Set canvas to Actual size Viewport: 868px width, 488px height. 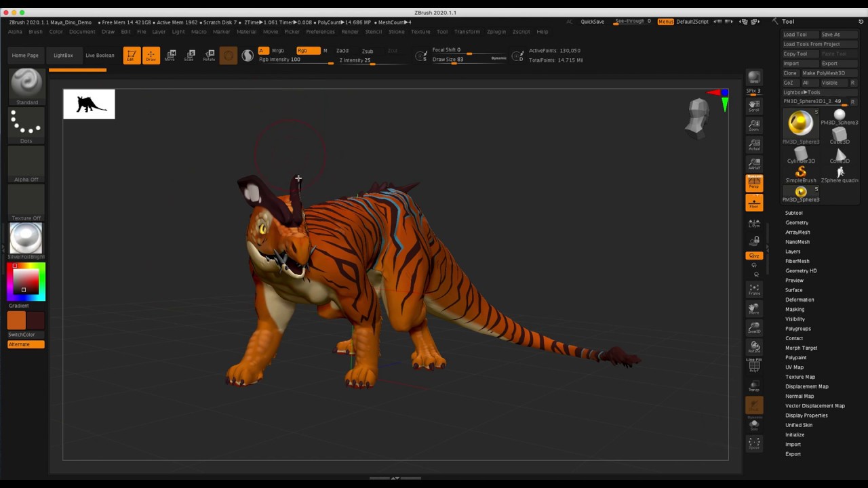pos(754,144)
